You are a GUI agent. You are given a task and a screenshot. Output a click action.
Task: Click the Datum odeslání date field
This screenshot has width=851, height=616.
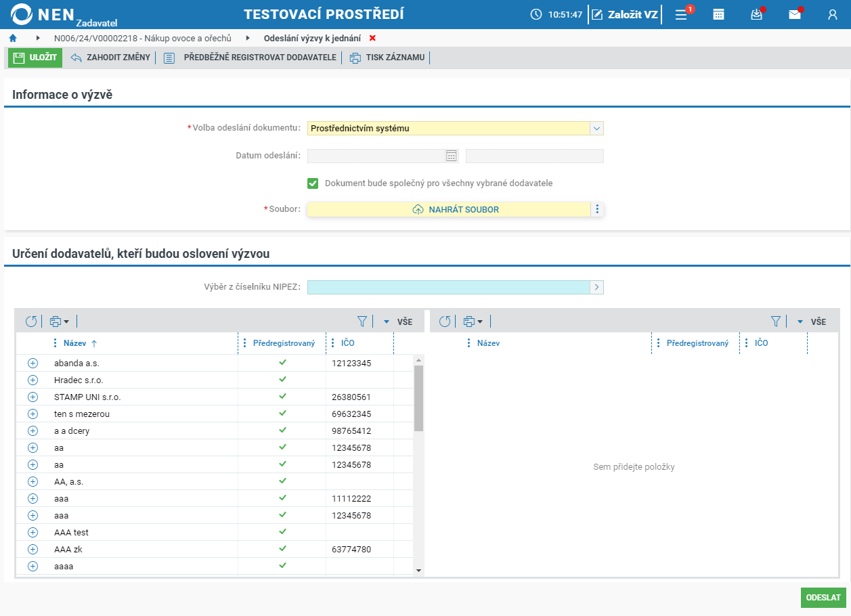tap(376, 156)
